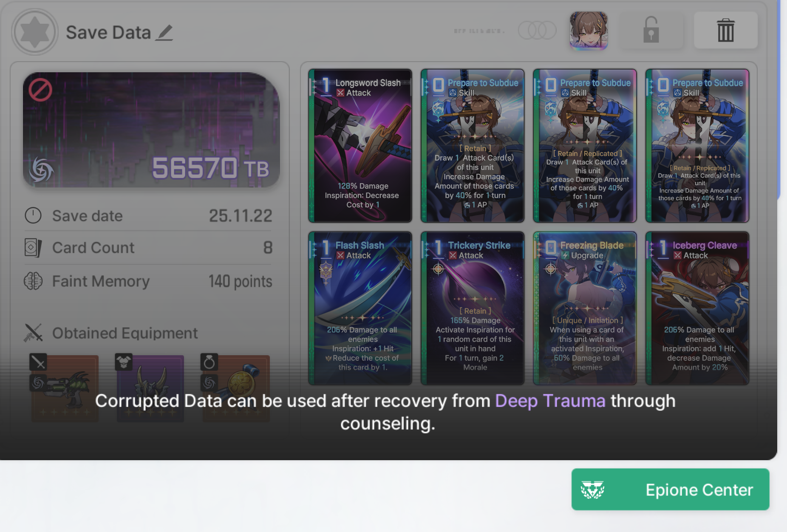Select the ring equipment accessory item
The image size is (787, 532).
pyautogui.click(x=236, y=388)
